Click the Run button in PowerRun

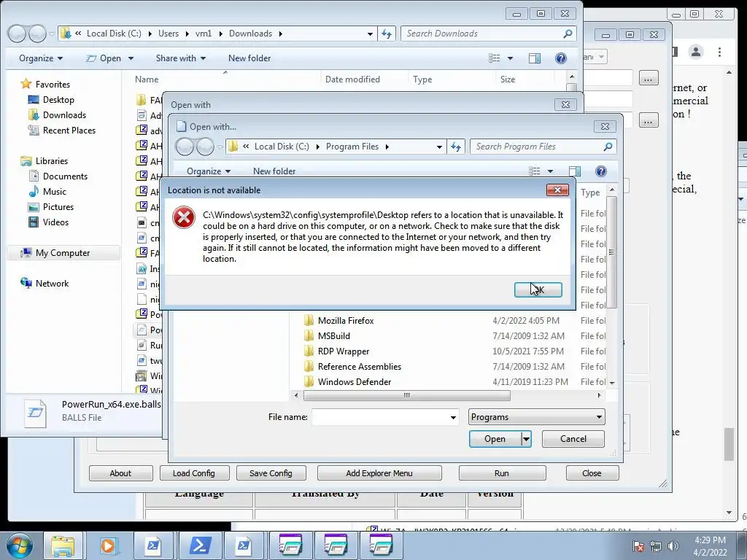502,472
